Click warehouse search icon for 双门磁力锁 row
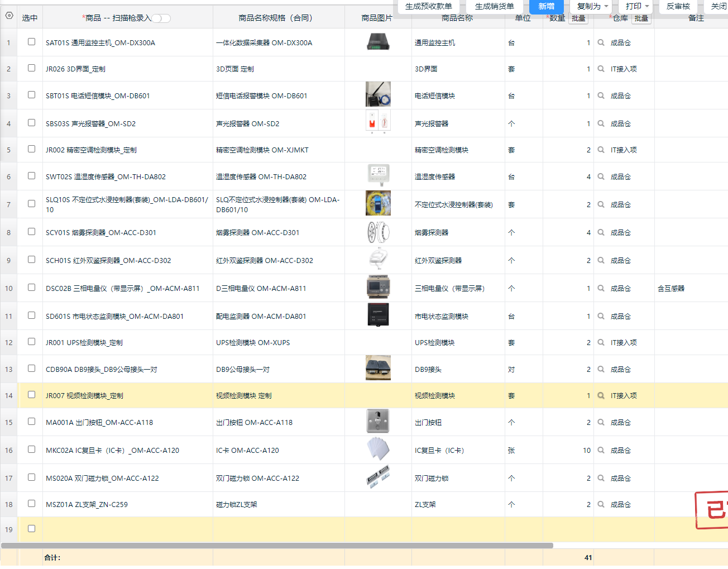Screen dimensions: 728x569 point(601,478)
